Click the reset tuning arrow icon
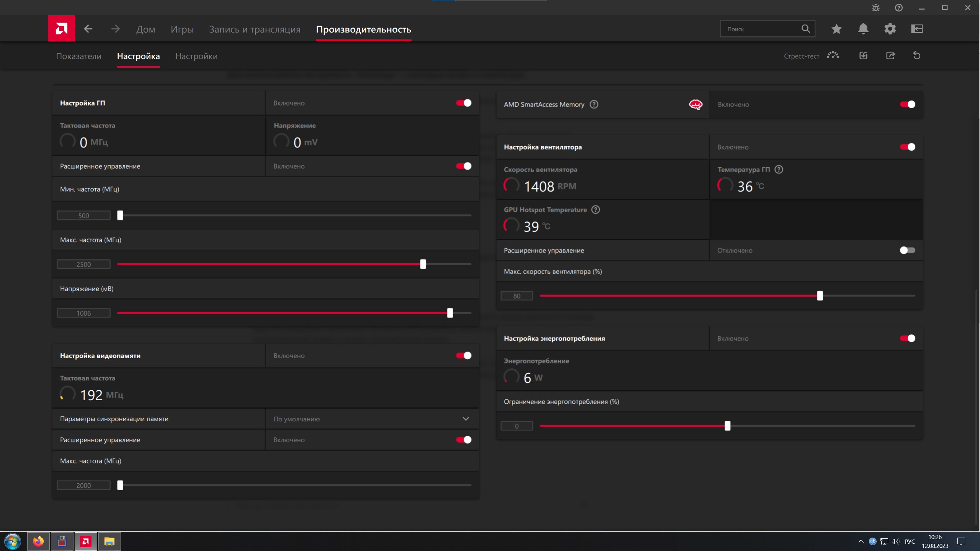This screenshot has width=980, height=551. [x=916, y=55]
